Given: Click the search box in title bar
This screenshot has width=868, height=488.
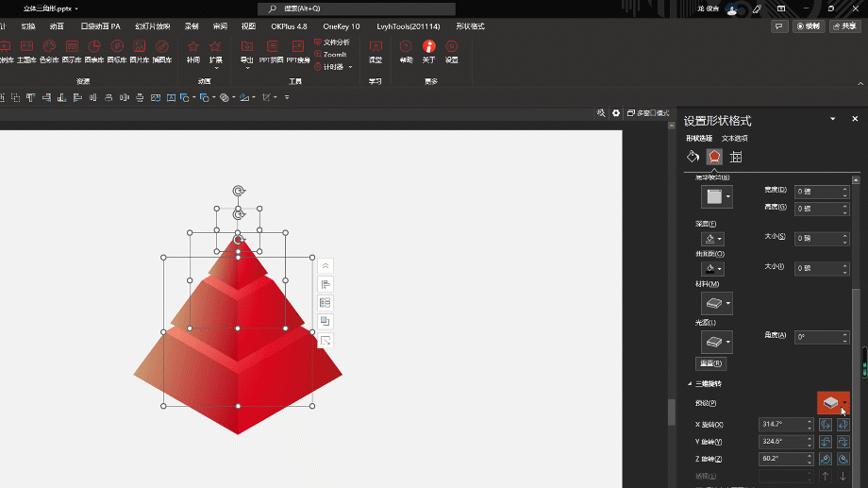Looking at the screenshot, I should (357, 8).
